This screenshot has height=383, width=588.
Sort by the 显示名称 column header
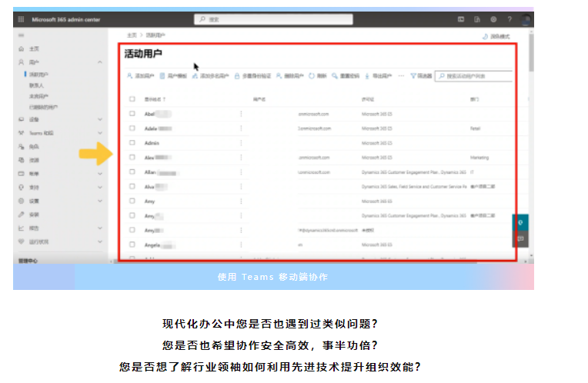(155, 99)
